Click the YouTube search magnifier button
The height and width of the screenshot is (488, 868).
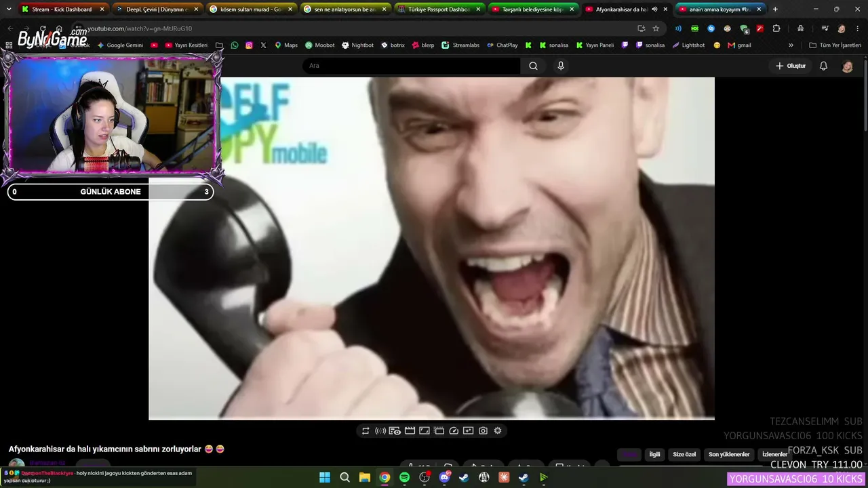coord(533,66)
